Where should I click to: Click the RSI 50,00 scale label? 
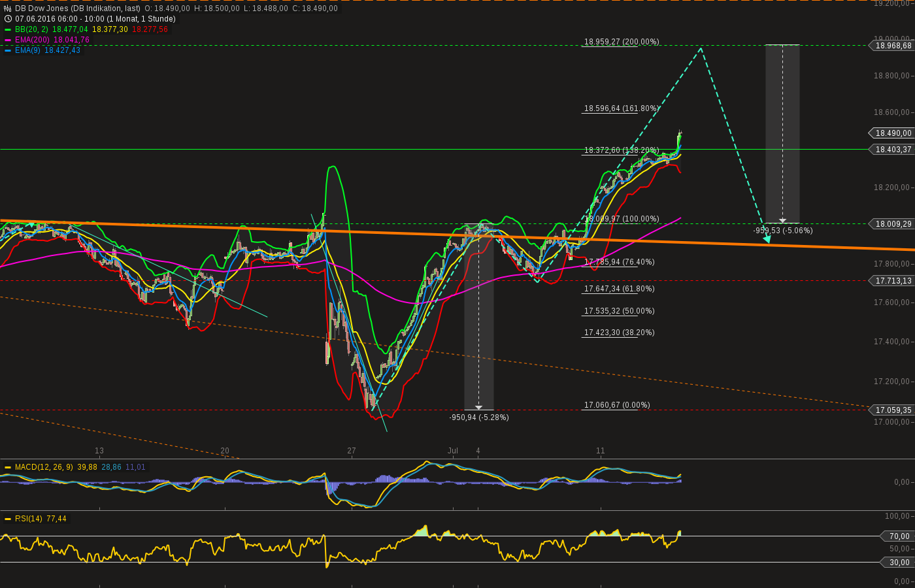click(900, 549)
